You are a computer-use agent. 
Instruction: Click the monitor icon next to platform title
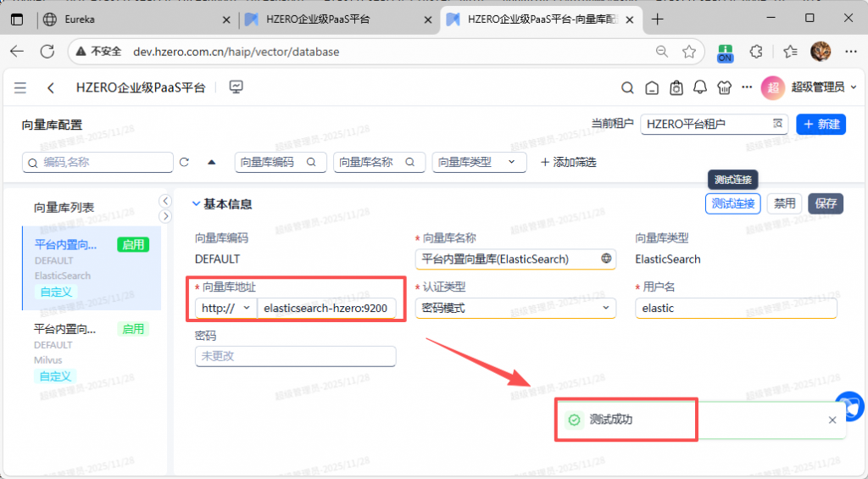click(x=236, y=87)
